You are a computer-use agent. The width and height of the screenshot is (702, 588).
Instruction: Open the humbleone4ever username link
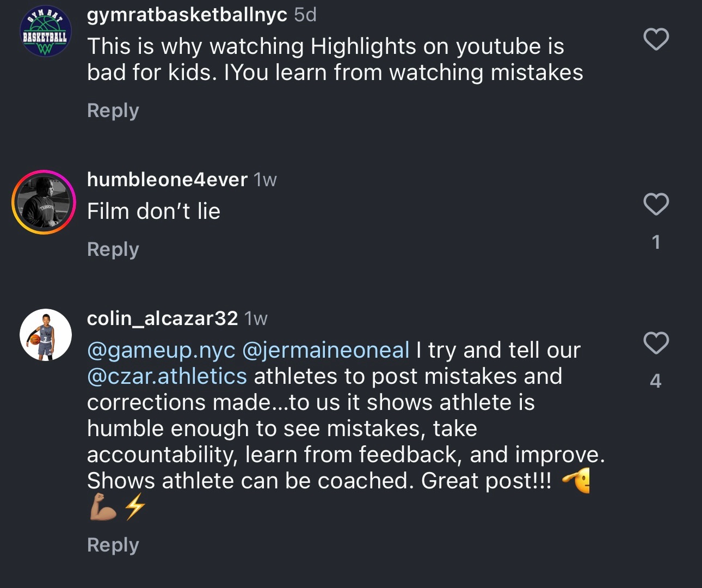[167, 179]
